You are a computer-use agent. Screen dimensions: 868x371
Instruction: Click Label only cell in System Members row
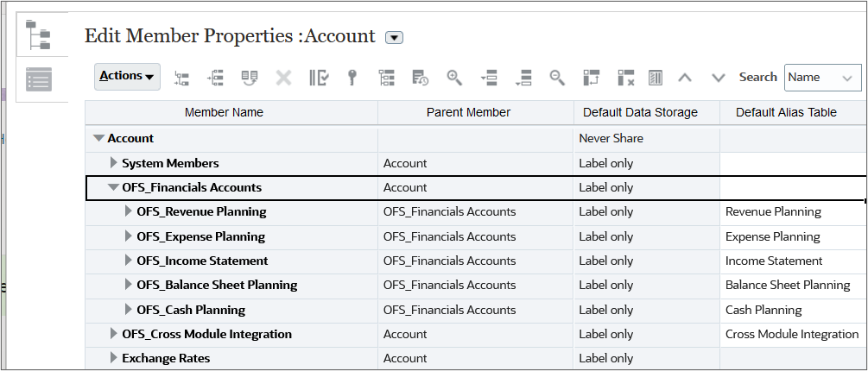point(647,164)
